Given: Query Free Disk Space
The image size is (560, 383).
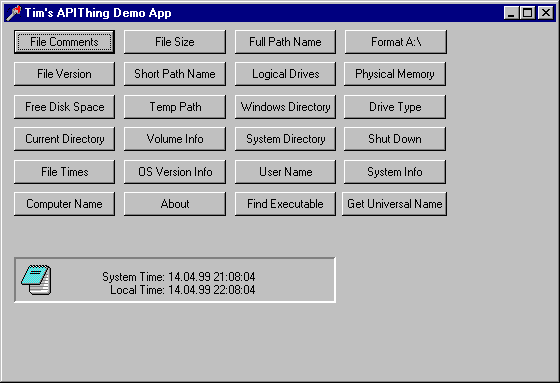Looking at the screenshot, I should click(64, 107).
